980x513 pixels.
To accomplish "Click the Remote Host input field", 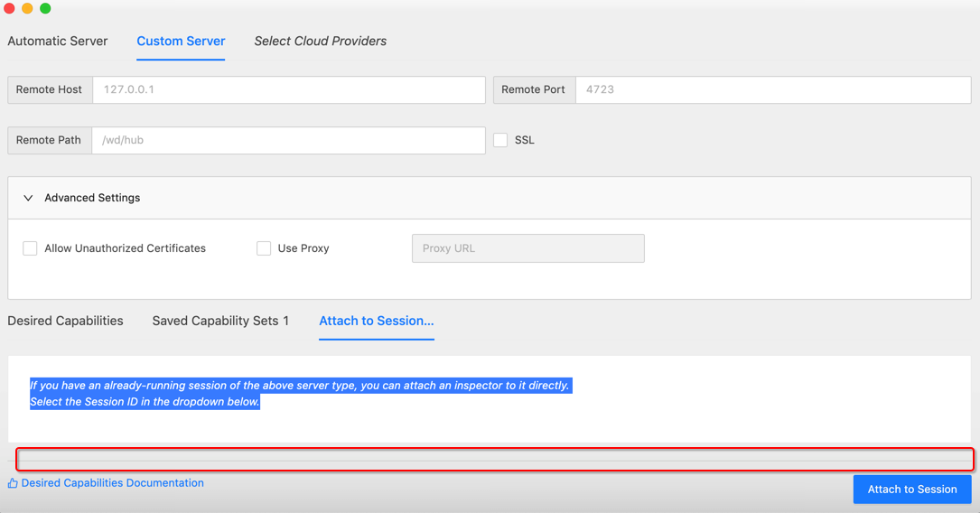I will tap(289, 90).
